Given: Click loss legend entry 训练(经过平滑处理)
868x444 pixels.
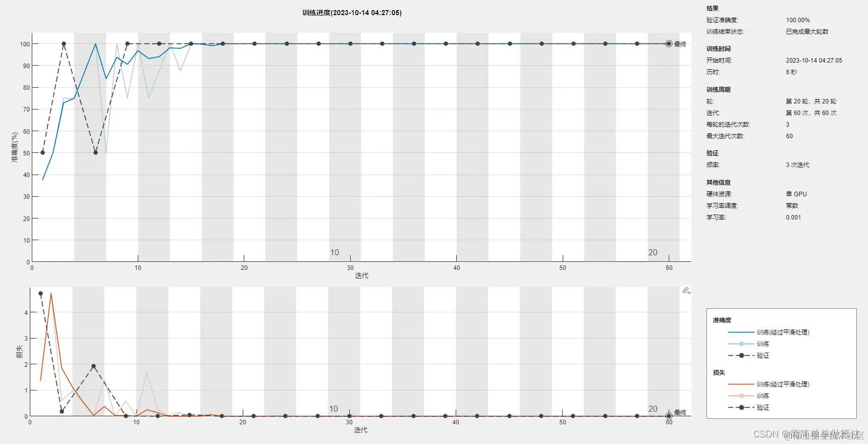Looking at the screenshot, I should coord(783,384).
